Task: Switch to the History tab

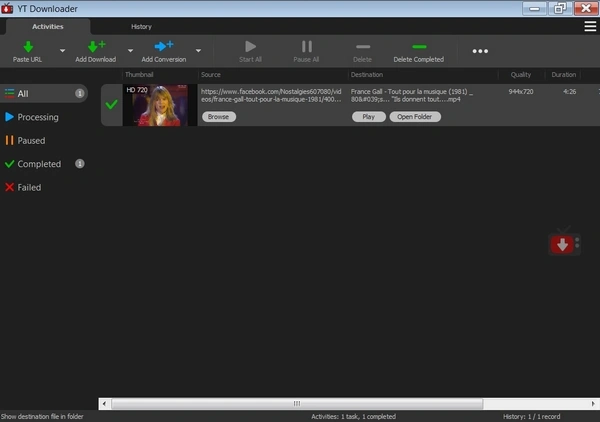Action: pos(141,26)
